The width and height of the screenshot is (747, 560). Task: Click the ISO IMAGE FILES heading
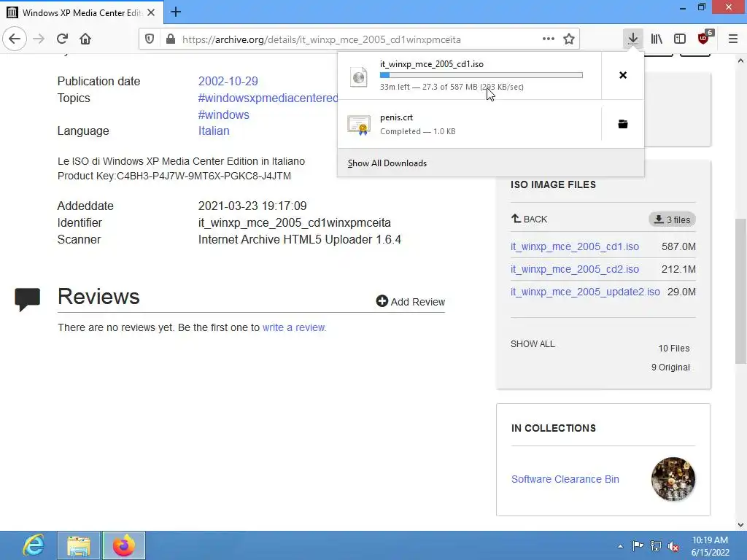[553, 184]
